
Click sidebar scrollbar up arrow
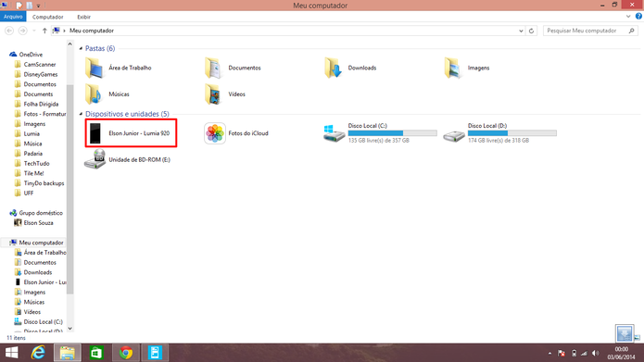coord(69,44)
